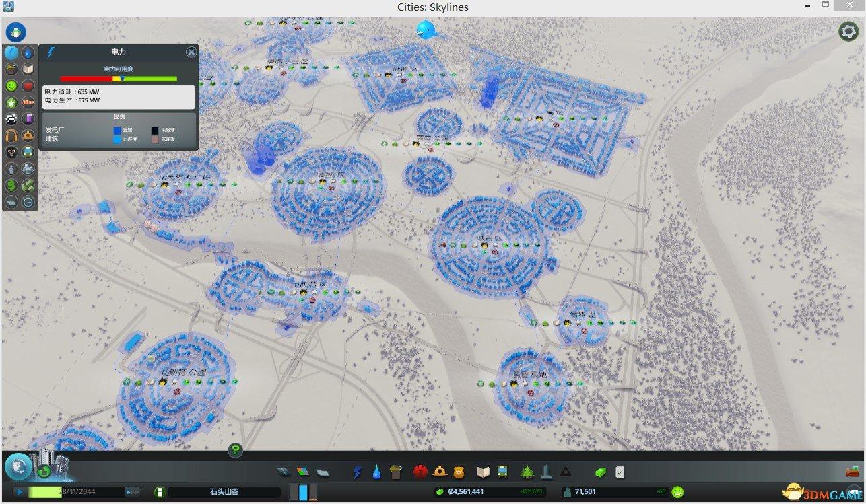Open the public transport build menu
The image size is (866, 504).
pyautogui.click(x=502, y=472)
